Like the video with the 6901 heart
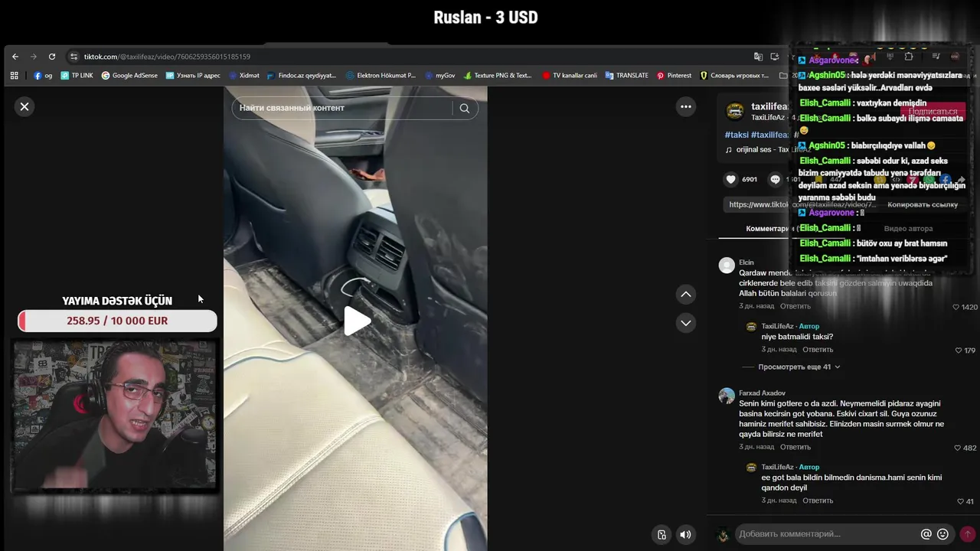 click(x=731, y=179)
